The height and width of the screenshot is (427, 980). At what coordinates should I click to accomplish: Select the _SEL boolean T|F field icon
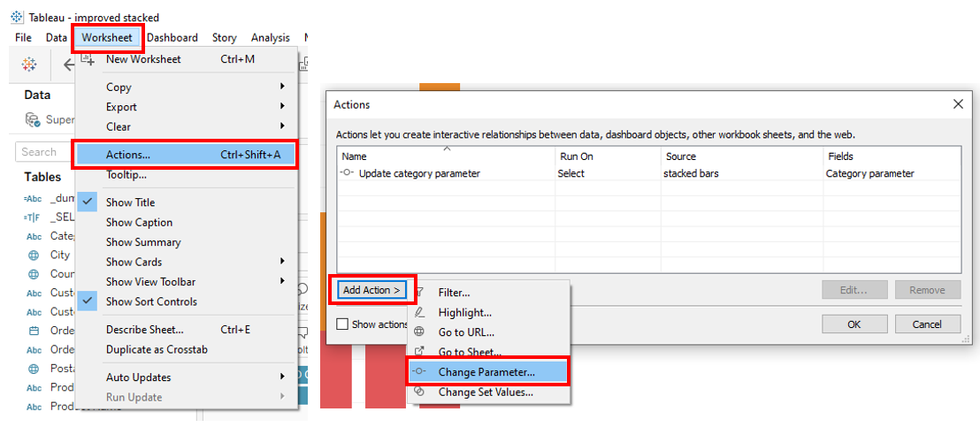point(31,217)
